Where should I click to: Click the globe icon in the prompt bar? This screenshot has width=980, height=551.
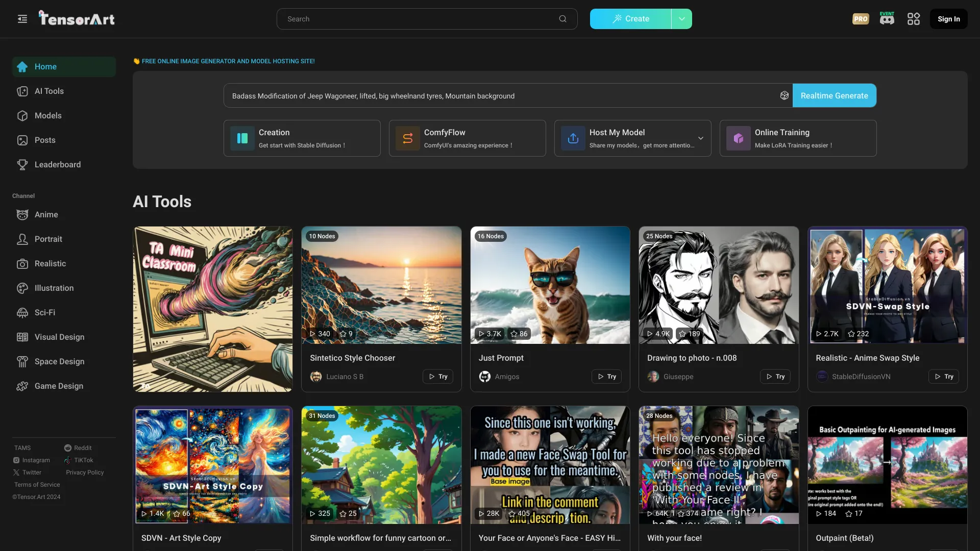(x=784, y=95)
